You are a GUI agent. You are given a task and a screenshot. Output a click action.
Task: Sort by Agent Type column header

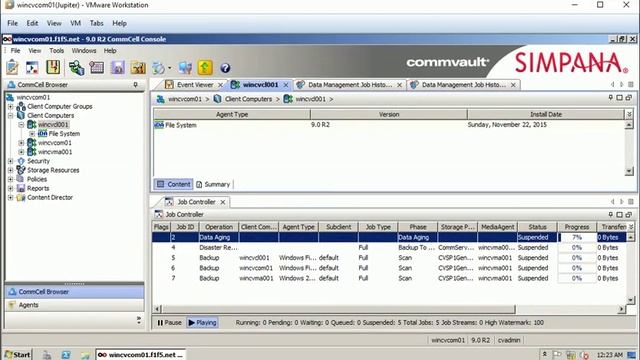click(x=232, y=114)
